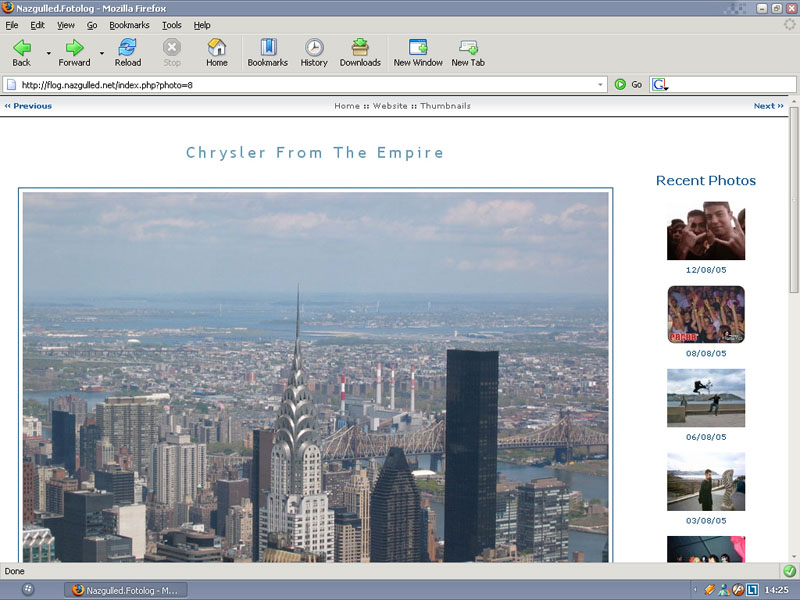
Task: Open the Edit menu
Action: [37, 25]
